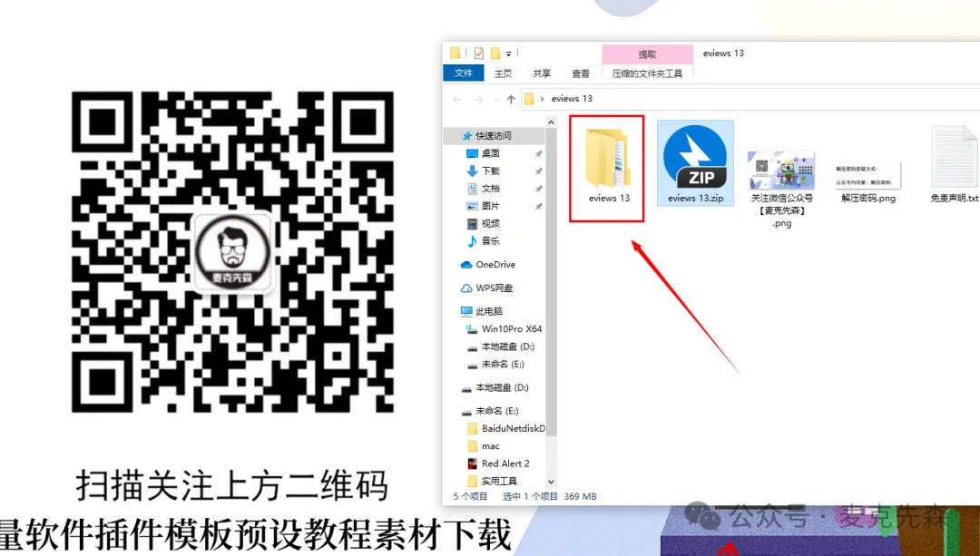
Task: Click the 5 个项目 status bar text
Action: pos(470,496)
